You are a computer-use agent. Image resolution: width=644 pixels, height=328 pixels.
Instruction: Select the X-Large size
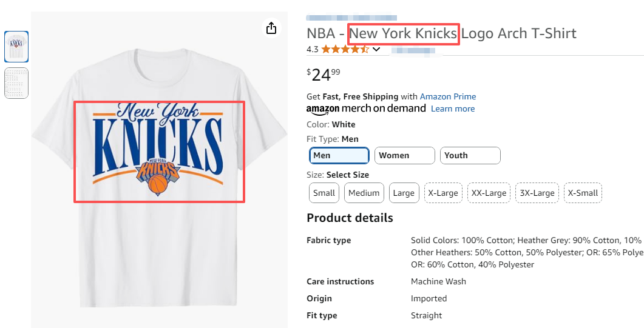pos(443,193)
